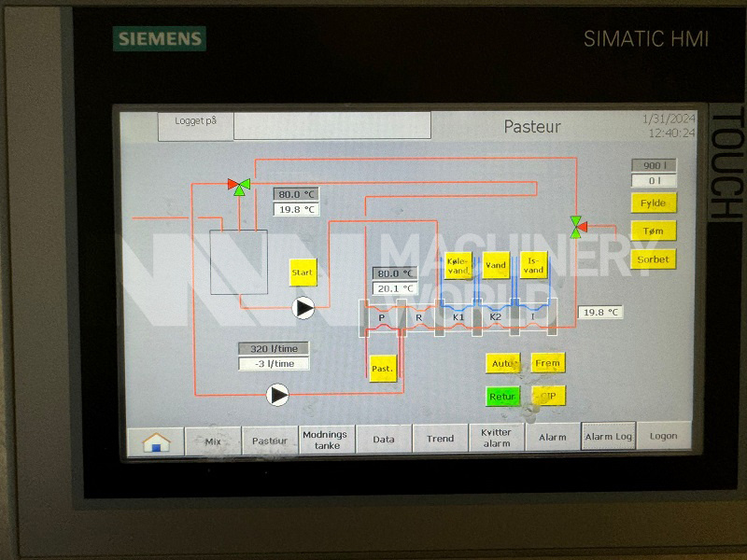The height and width of the screenshot is (560, 747).
Task: Tap heat exchanger section R
Action: pyautogui.click(x=418, y=317)
